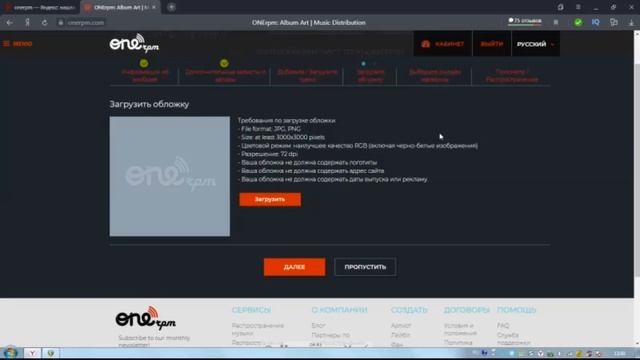640x360 pixels.
Task: Open the browser hamburger settings menu
Action: tap(578, 7)
